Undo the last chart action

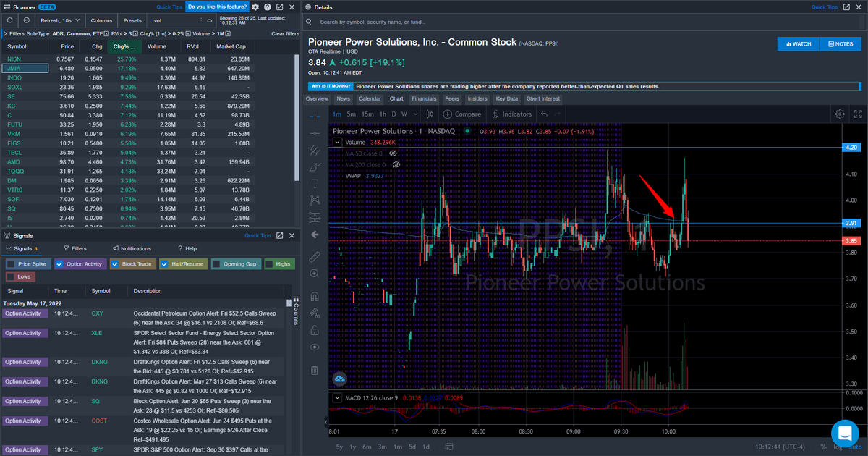click(544, 114)
